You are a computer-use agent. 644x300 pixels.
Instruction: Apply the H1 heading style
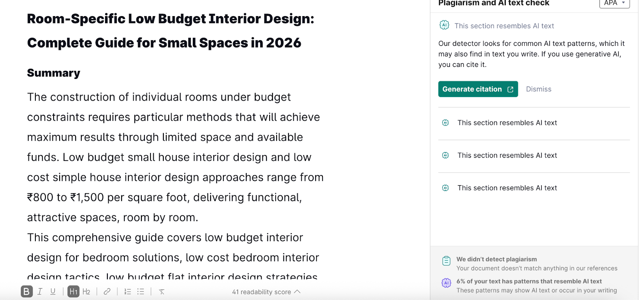[x=73, y=292]
